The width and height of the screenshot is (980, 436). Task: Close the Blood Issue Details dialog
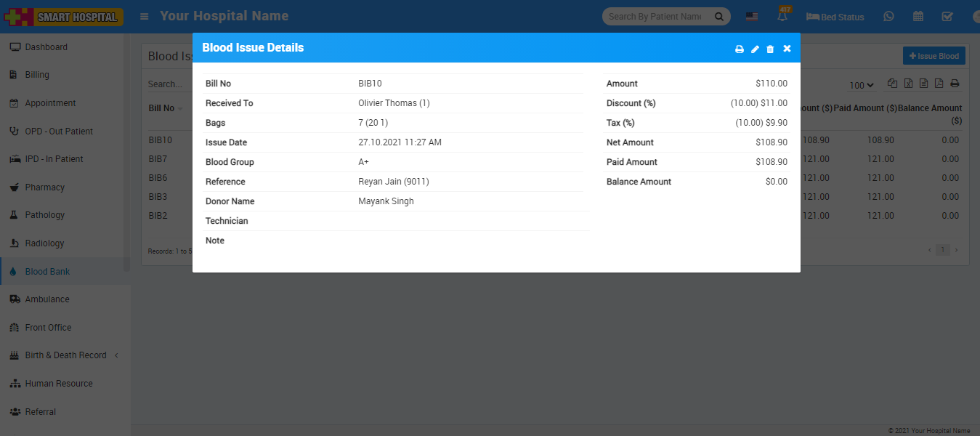point(787,49)
